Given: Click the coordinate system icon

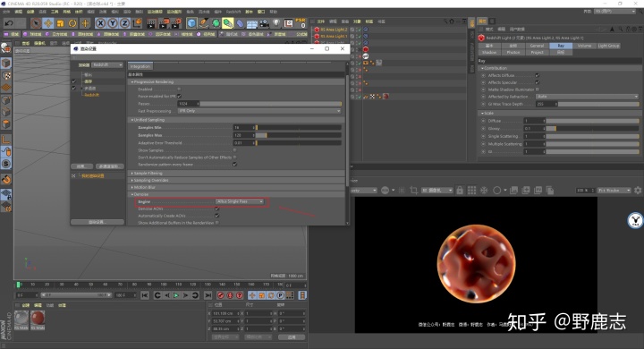Looking at the screenshot, I should tap(137, 23).
